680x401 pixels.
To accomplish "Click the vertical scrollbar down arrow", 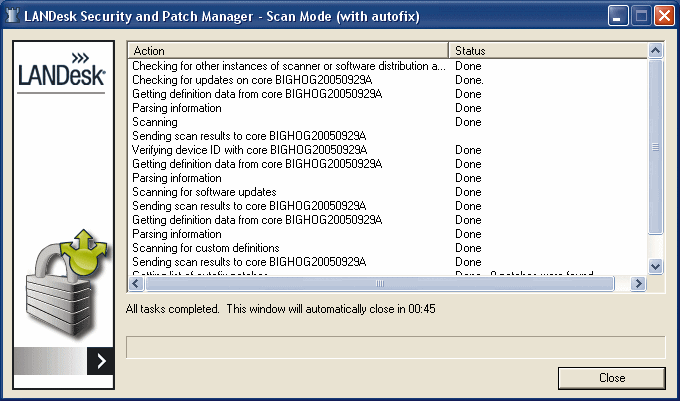I will point(655,266).
